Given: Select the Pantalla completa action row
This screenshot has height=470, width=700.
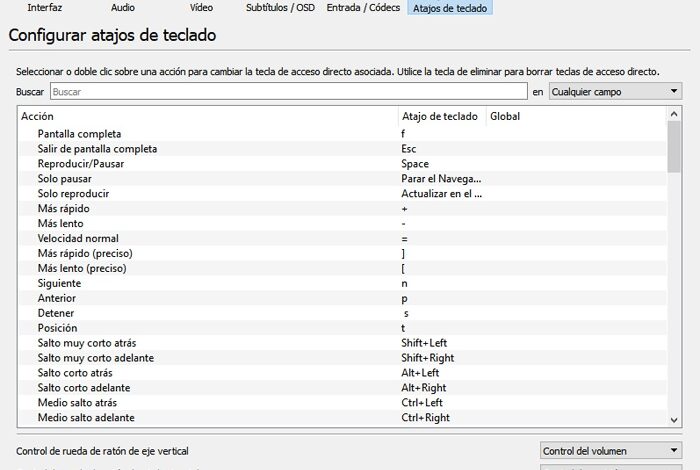Looking at the screenshot, I should point(79,133).
